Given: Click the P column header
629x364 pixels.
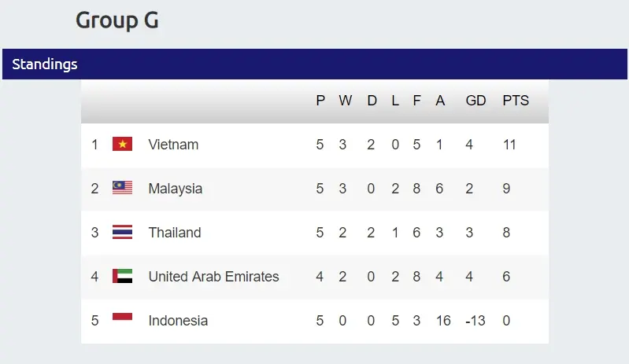Looking at the screenshot, I should (320, 101).
